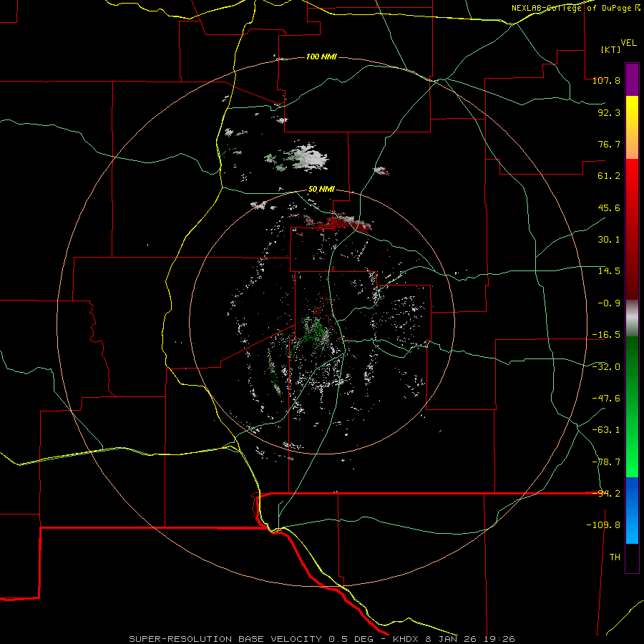The image size is (644, 644).
Task: Click the red segment of velocity color bar
Action: pyautogui.click(x=632, y=229)
